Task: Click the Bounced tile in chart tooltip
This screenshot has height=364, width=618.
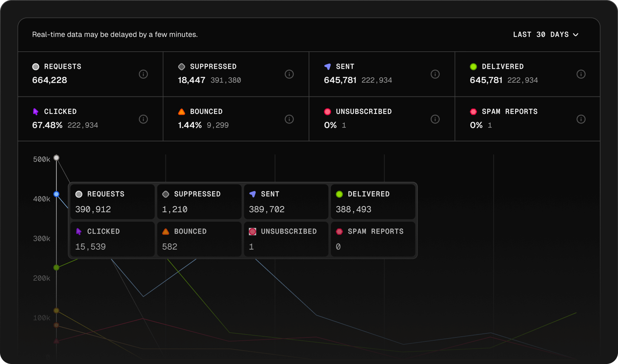Action: click(199, 239)
